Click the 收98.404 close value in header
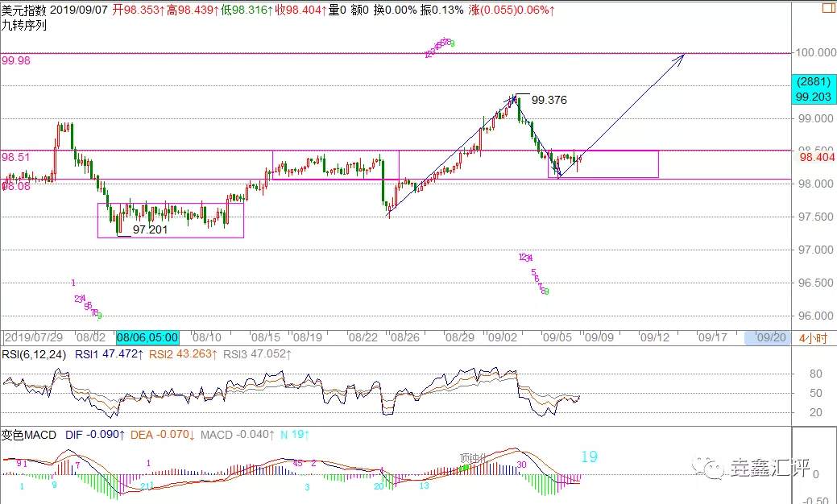Viewport: 837px width, 504px height. click(301, 10)
